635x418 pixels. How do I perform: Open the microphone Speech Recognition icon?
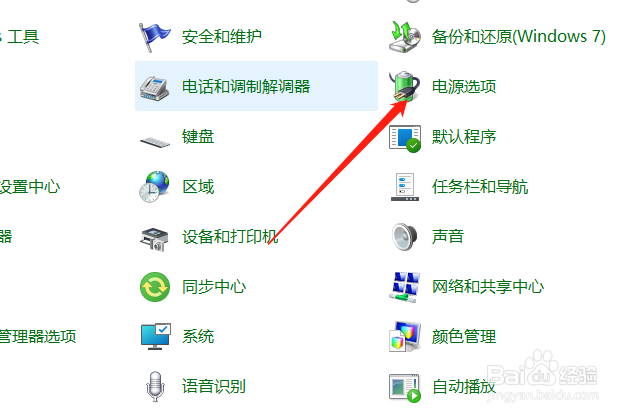pyautogui.click(x=156, y=386)
